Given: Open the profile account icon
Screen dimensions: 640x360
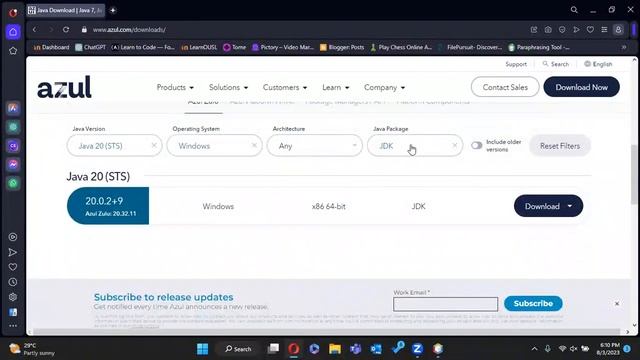Looking at the screenshot, I should [618, 30].
